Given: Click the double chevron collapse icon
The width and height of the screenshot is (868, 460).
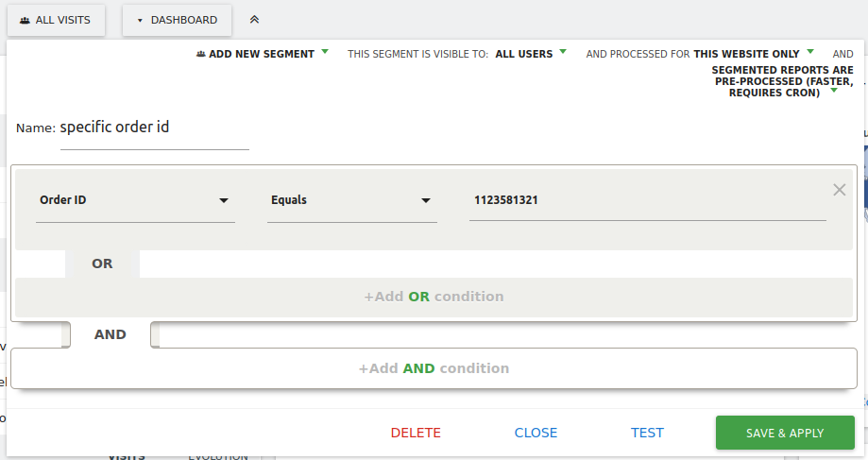Looking at the screenshot, I should (254, 20).
